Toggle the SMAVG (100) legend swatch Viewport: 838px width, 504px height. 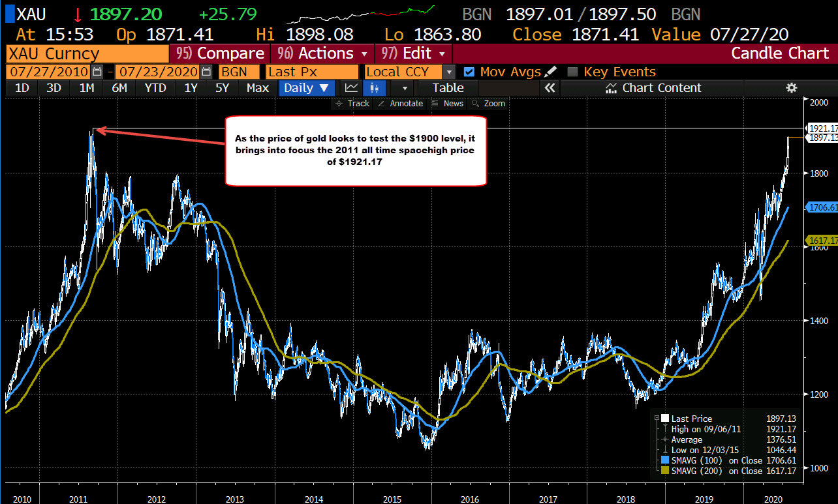[x=664, y=460]
